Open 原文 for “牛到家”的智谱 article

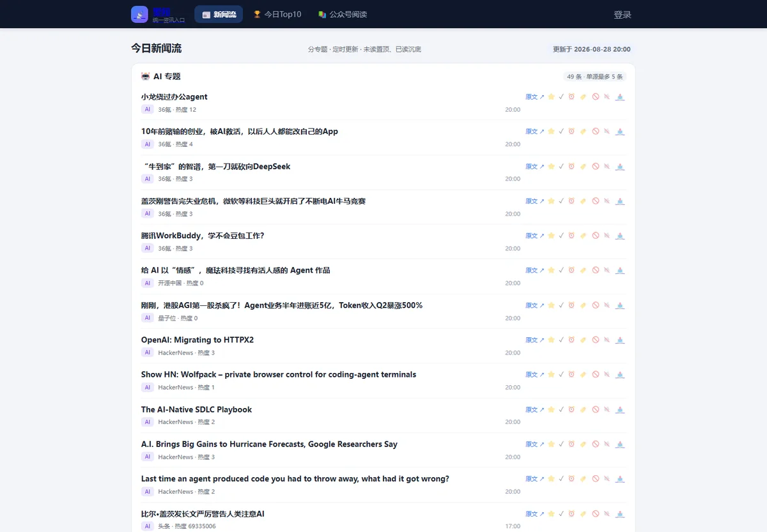tap(534, 167)
